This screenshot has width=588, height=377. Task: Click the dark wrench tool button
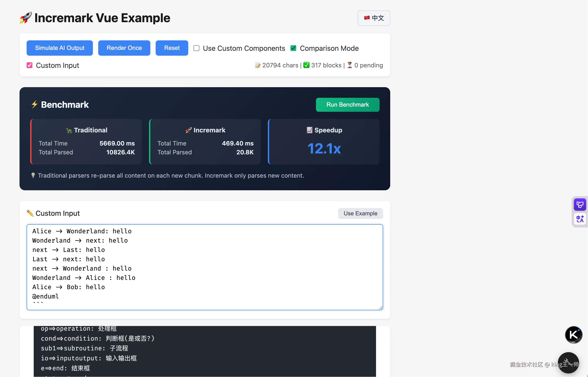click(568, 363)
